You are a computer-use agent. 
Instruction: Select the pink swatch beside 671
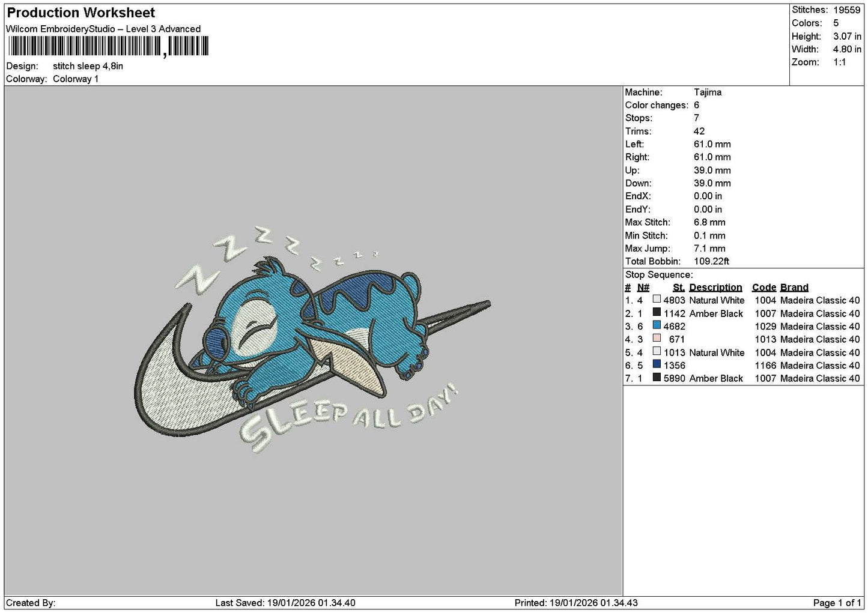[x=657, y=338]
